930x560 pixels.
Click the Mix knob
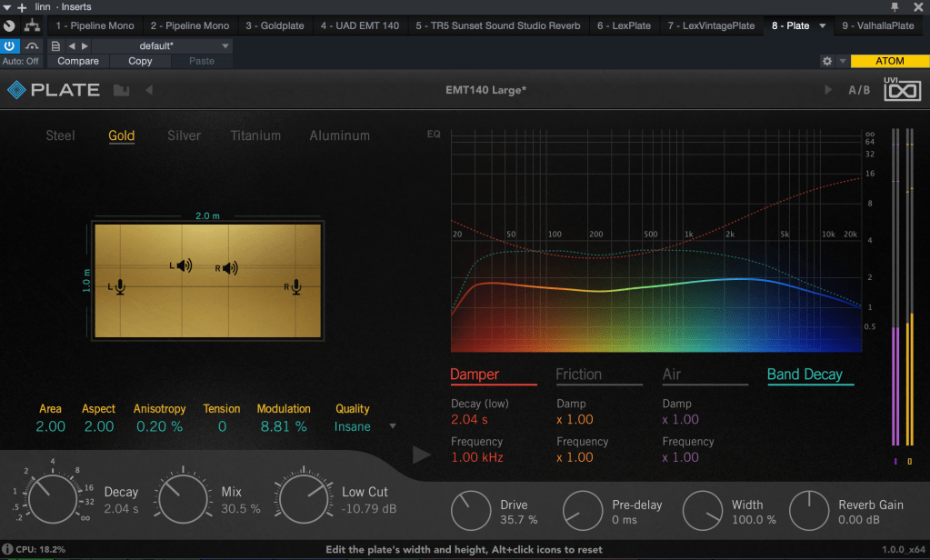coord(183,499)
